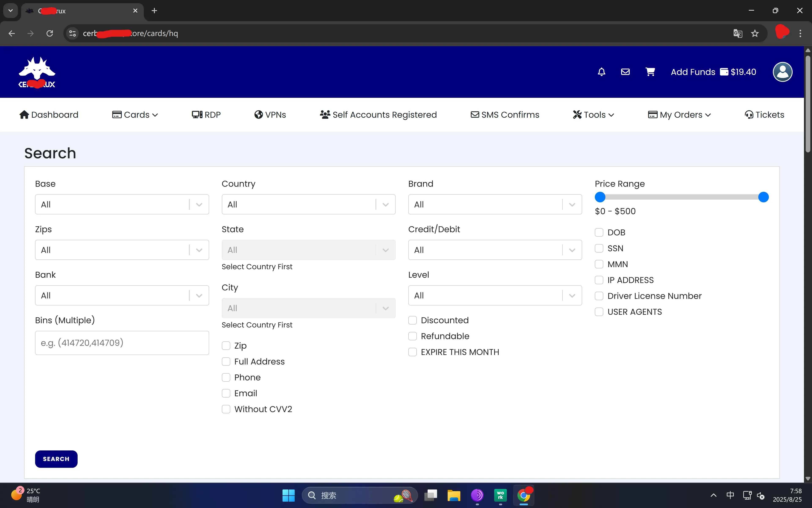Click the browser back arrow
This screenshot has height=508, width=812.
(12, 33)
